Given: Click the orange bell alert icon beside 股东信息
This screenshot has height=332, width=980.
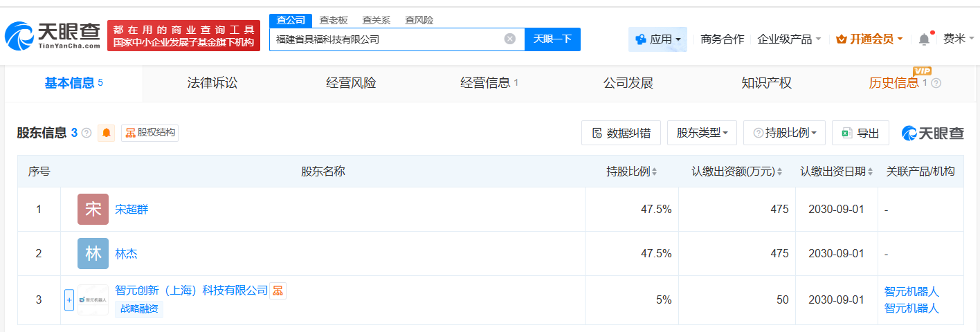Looking at the screenshot, I should (106, 133).
